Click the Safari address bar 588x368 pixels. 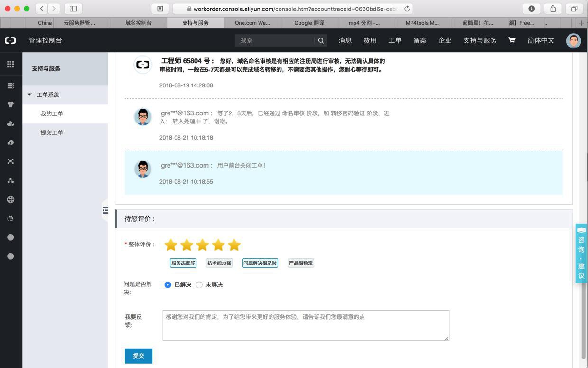pos(293,9)
